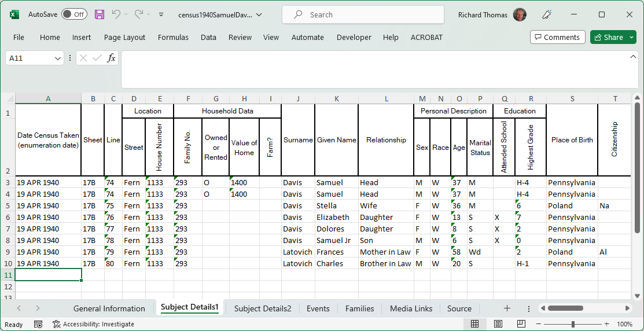Click the Normal view grid icon

point(474,324)
